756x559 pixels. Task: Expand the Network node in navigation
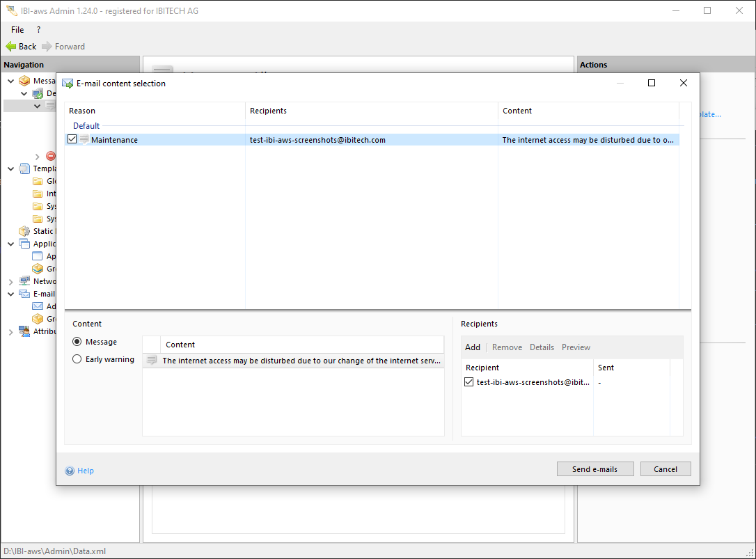10,281
